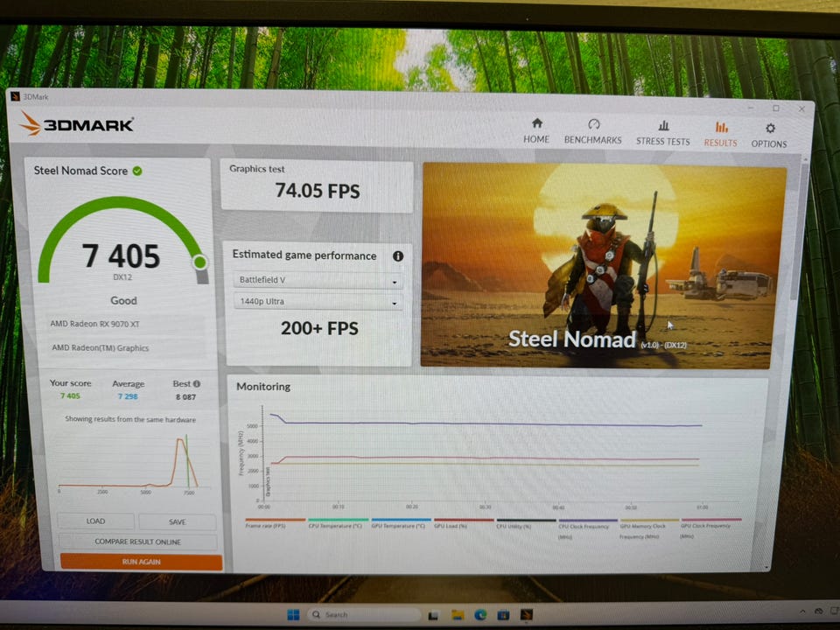Show info about the Best score
840x630 pixels.
pyautogui.click(x=197, y=383)
